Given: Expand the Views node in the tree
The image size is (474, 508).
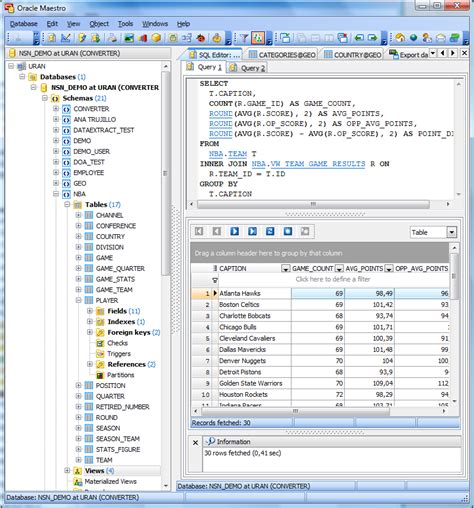Looking at the screenshot, I should [67, 471].
